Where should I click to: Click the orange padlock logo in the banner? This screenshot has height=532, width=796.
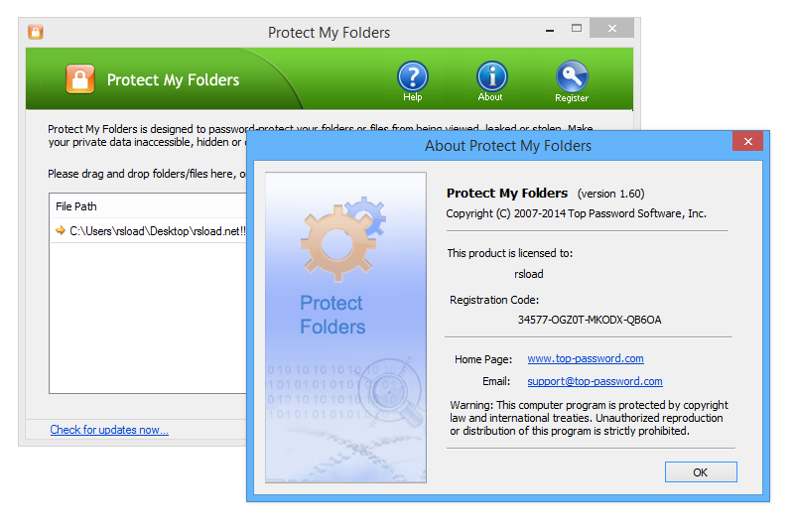pyautogui.click(x=80, y=79)
